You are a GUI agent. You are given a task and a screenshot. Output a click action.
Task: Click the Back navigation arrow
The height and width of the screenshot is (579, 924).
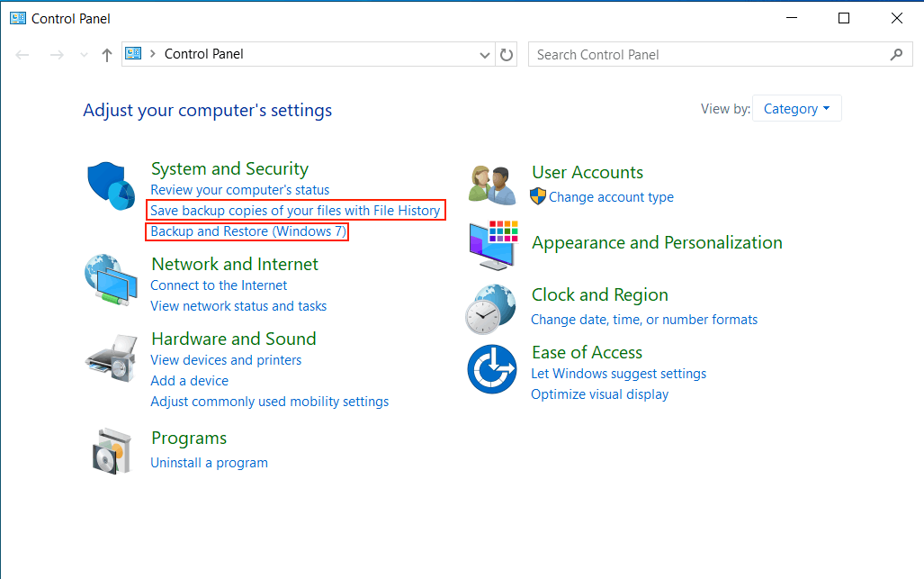point(22,55)
